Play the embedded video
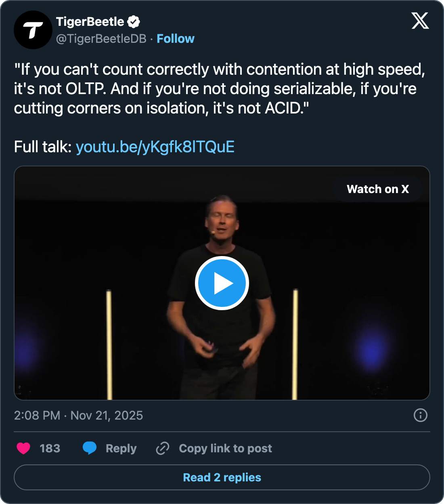 [222, 283]
